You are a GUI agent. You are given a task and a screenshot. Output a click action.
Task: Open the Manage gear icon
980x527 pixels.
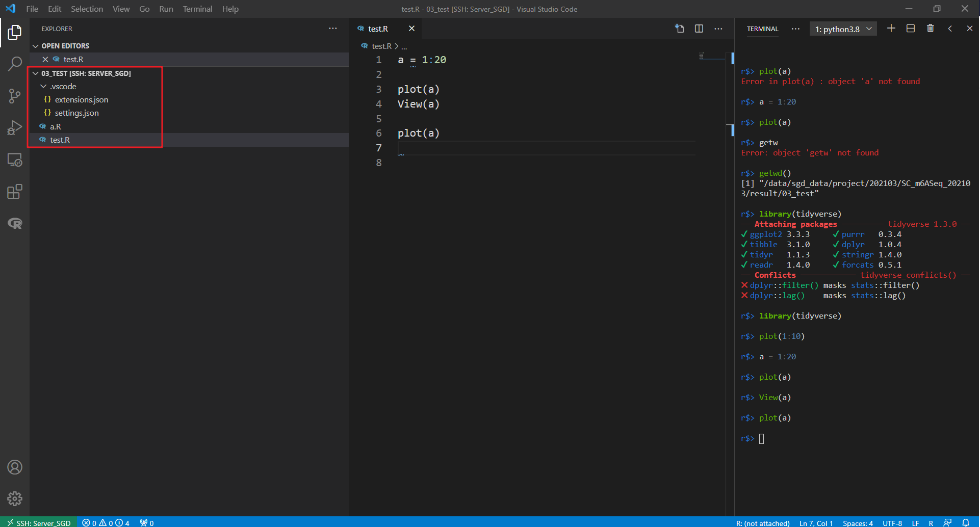click(x=15, y=499)
